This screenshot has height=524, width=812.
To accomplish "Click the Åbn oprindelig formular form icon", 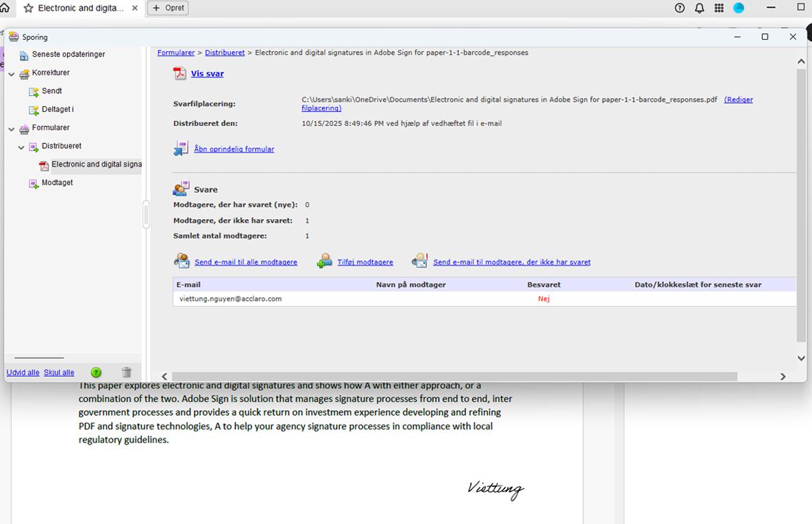I will click(x=180, y=147).
